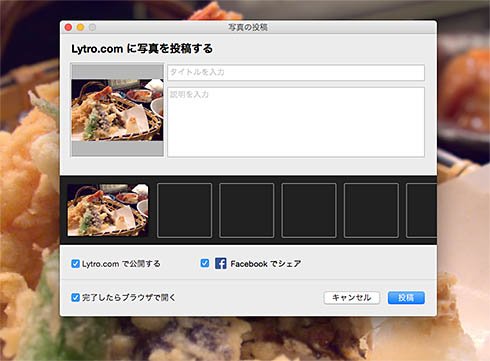Click the '写真の投稿' window title
The height and width of the screenshot is (361, 490).
(248, 27)
